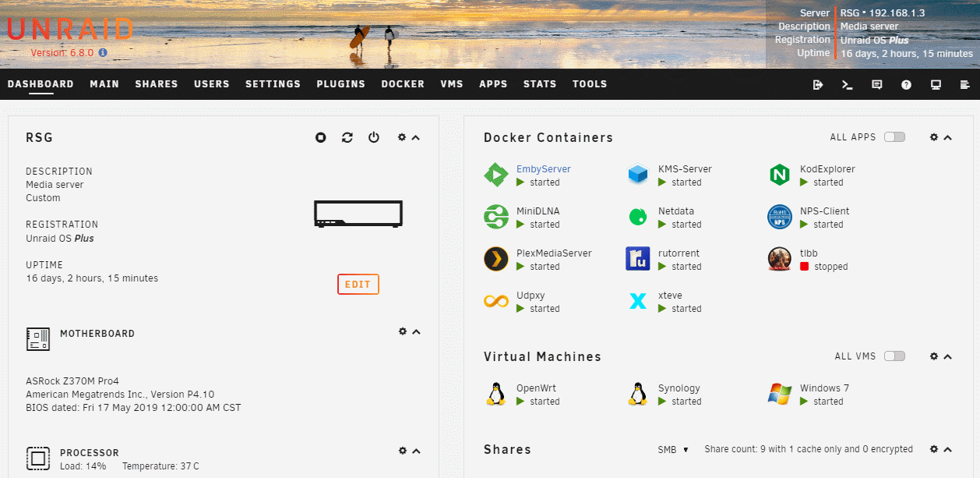Click the reboot icon in RSG panel

click(x=347, y=137)
